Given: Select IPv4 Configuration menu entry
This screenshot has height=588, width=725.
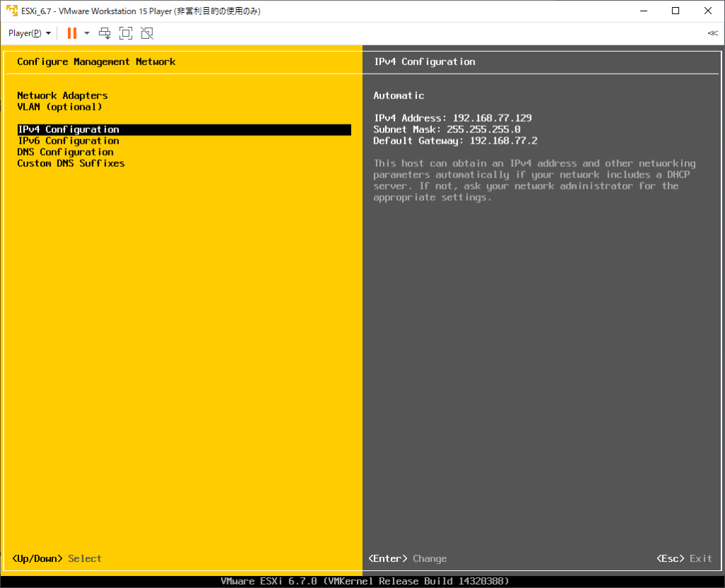Looking at the screenshot, I should [184, 129].
